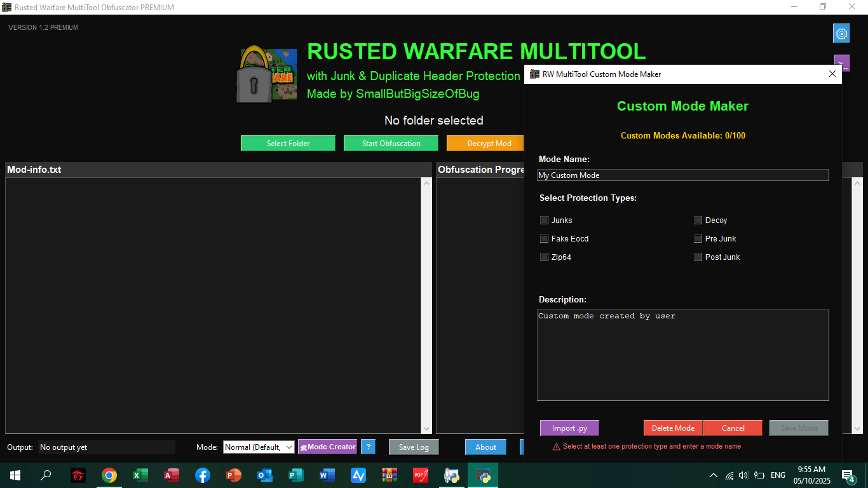The height and width of the screenshot is (488, 868).
Task: Open Microsoft Publisher from the taskbar
Action: click(296, 475)
